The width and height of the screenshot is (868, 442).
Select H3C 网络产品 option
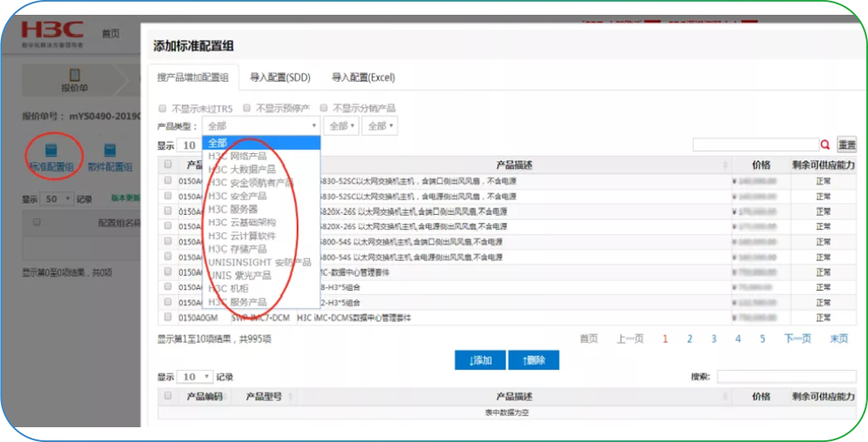point(261,156)
